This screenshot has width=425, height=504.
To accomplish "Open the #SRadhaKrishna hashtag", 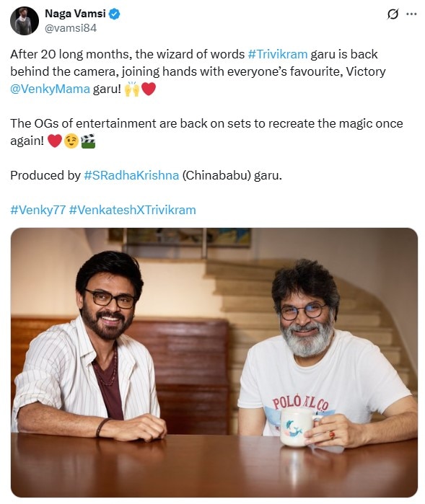I will [x=131, y=175].
